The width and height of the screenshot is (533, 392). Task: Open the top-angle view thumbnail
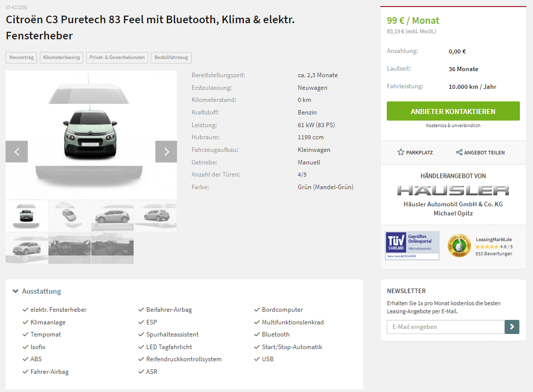tap(70, 216)
